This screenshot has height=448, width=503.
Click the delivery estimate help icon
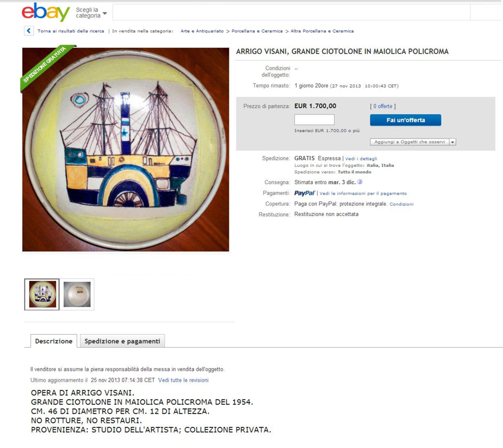360,182
